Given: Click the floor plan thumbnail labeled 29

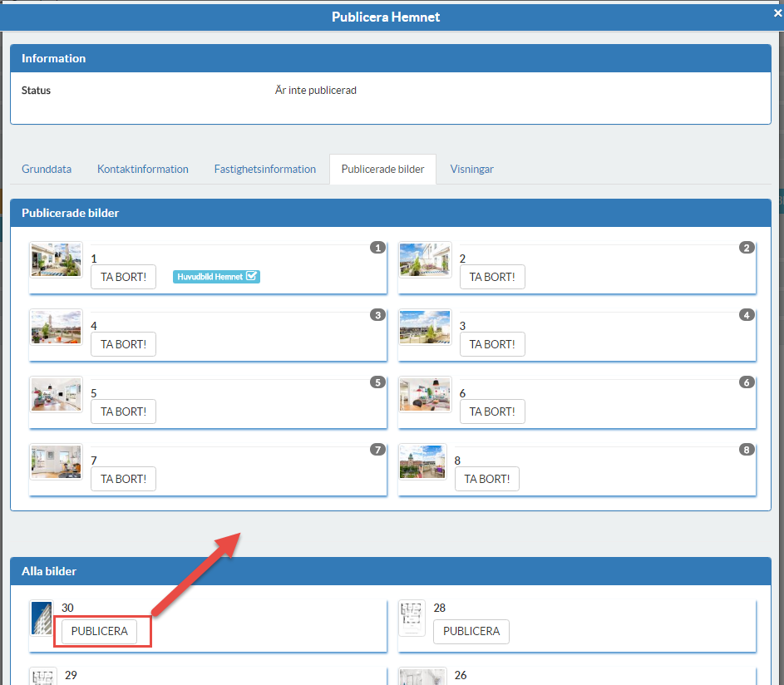Looking at the screenshot, I should [x=43, y=676].
